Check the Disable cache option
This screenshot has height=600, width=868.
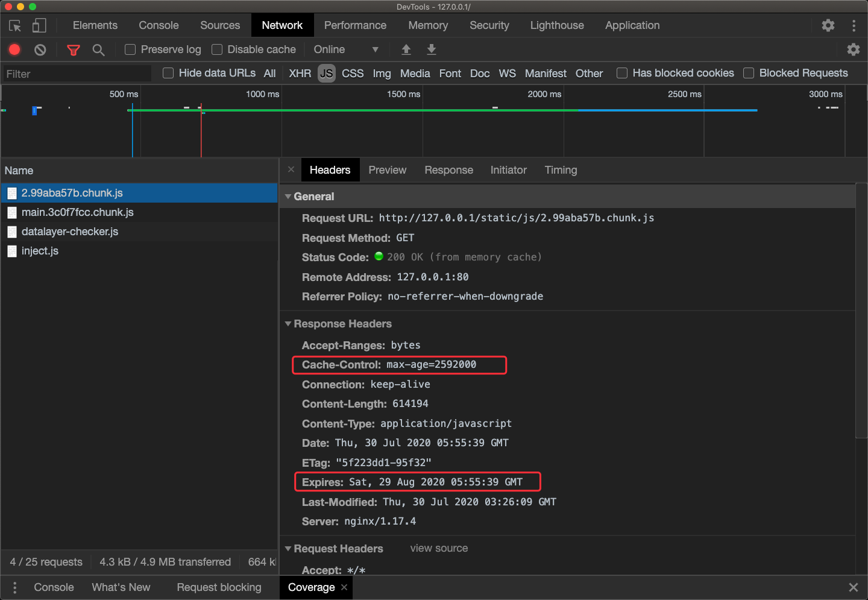point(217,49)
